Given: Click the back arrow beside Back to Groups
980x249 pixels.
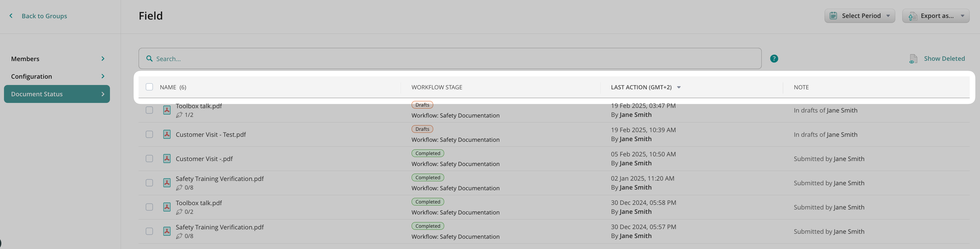Looking at the screenshot, I should [x=11, y=16].
